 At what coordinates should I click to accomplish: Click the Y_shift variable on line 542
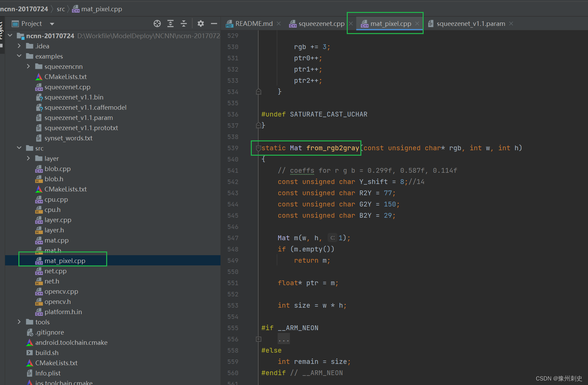point(373,182)
